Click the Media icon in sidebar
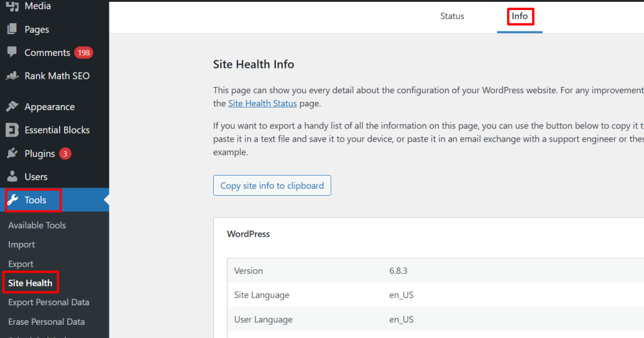The height and width of the screenshot is (338, 644). 12,6
